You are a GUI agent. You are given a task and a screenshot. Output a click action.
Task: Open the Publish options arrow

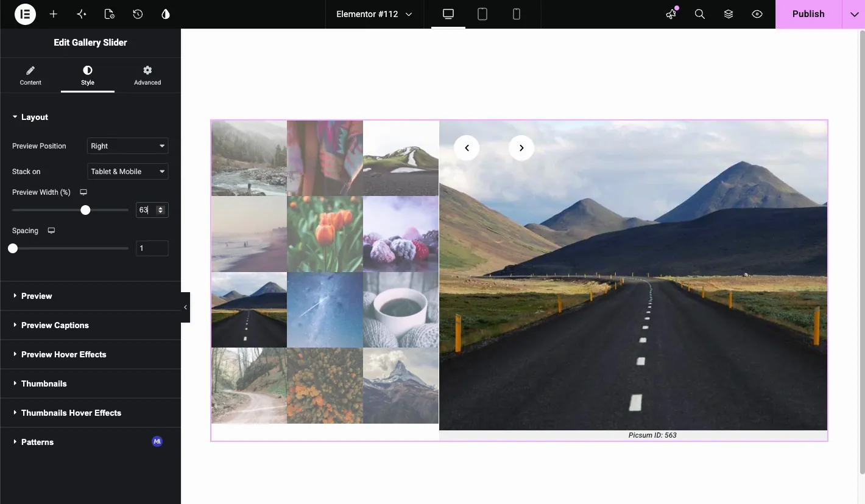(x=853, y=14)
